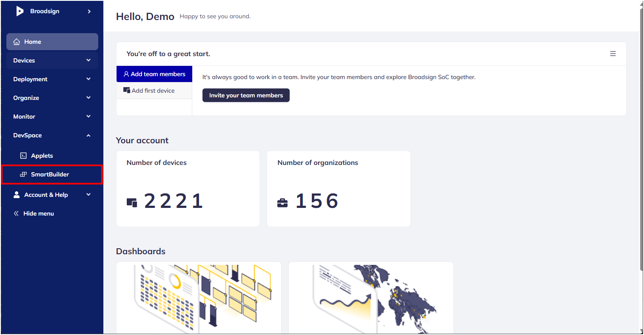Expand the Organize menu section
The height and width of the screenshot is (335, 644).
tap(88, 98)
